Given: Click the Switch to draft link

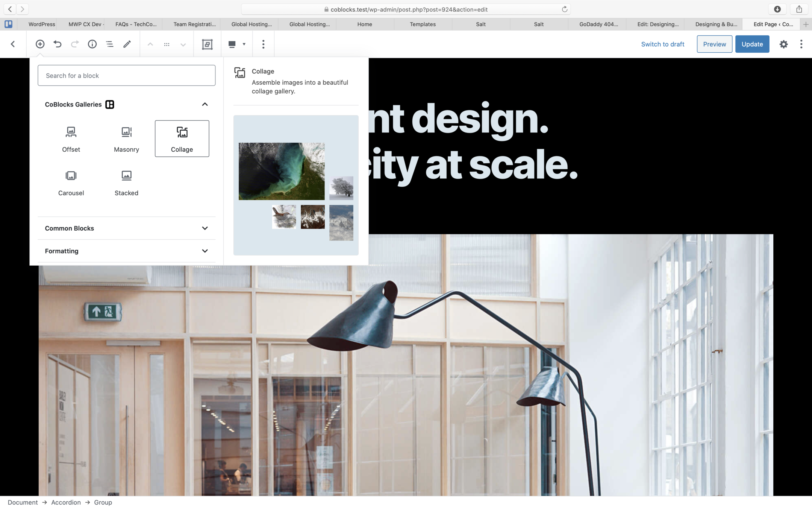Looking at the screenshot, I should click(x=662, y=44).
